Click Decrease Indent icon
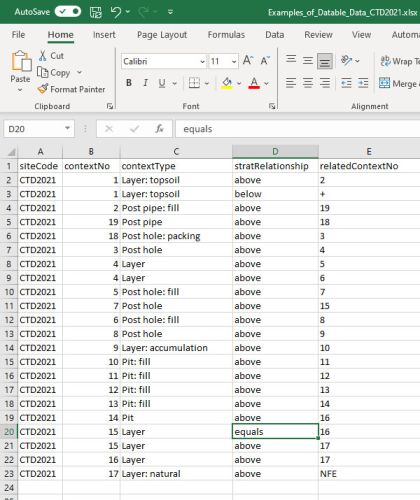420x500 pixels. [x=347, y=83]
